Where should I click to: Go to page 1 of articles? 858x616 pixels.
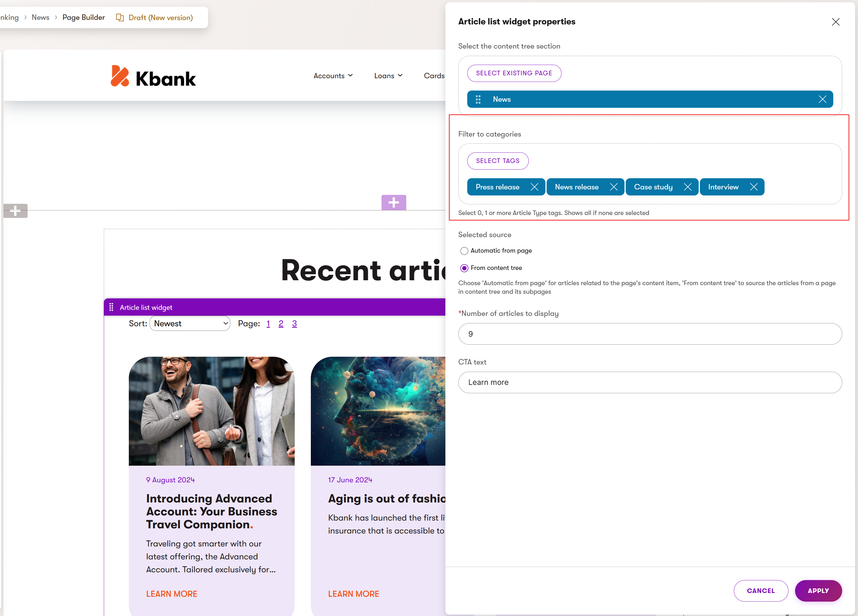[x=268, y=324]
